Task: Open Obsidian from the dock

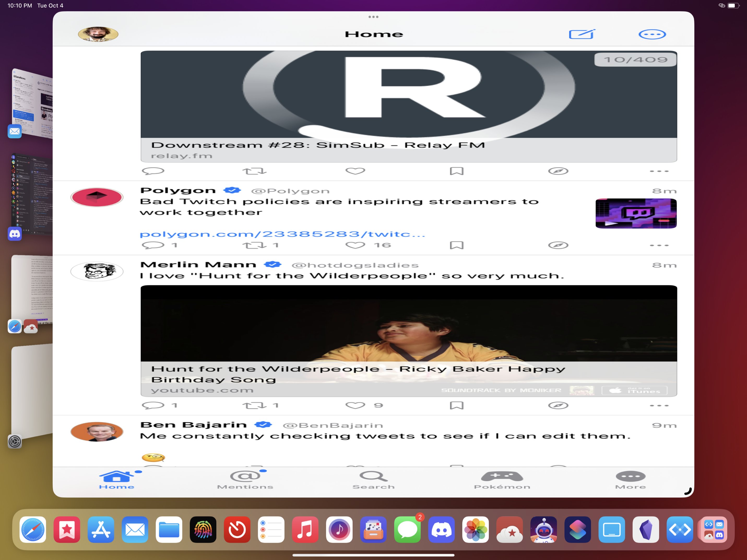Action: 646,529
